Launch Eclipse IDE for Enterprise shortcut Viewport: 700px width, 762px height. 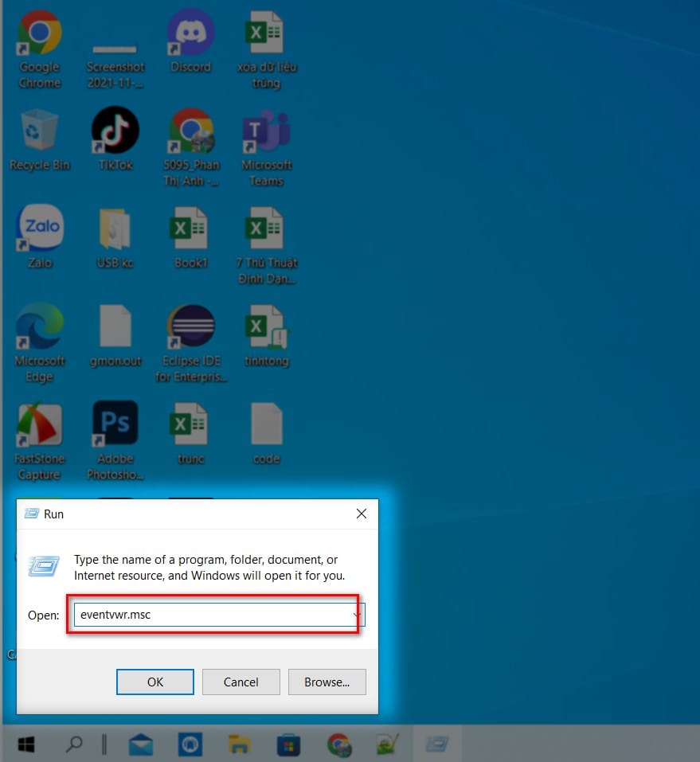click(190, 342)
